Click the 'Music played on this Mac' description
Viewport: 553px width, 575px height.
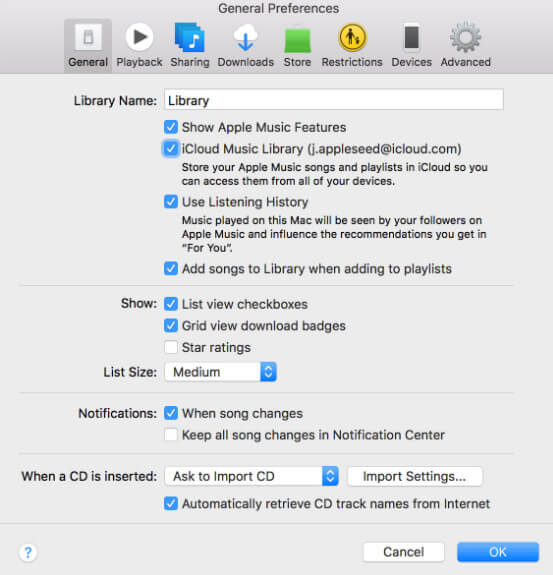point(334,234)
